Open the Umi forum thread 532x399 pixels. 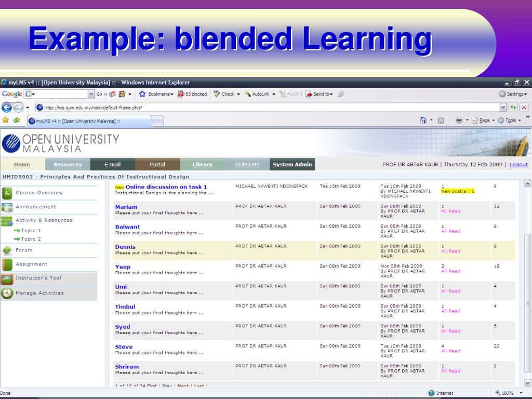[121, 287]
